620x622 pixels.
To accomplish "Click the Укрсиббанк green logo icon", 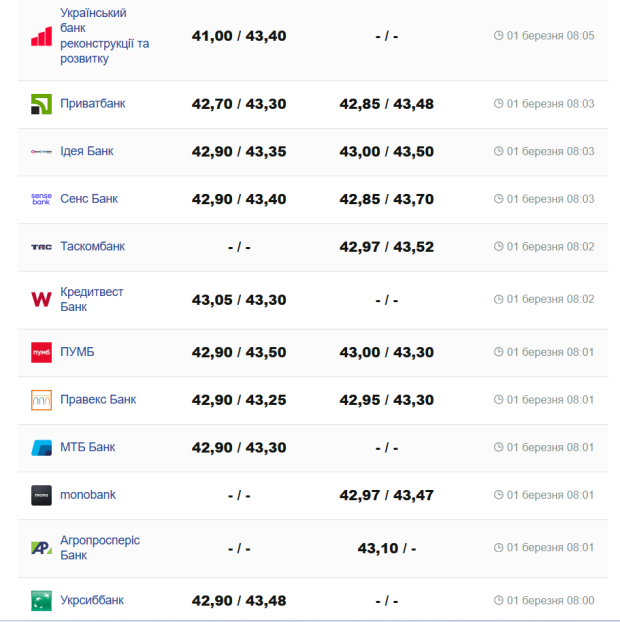I will [x=41, y=600].
